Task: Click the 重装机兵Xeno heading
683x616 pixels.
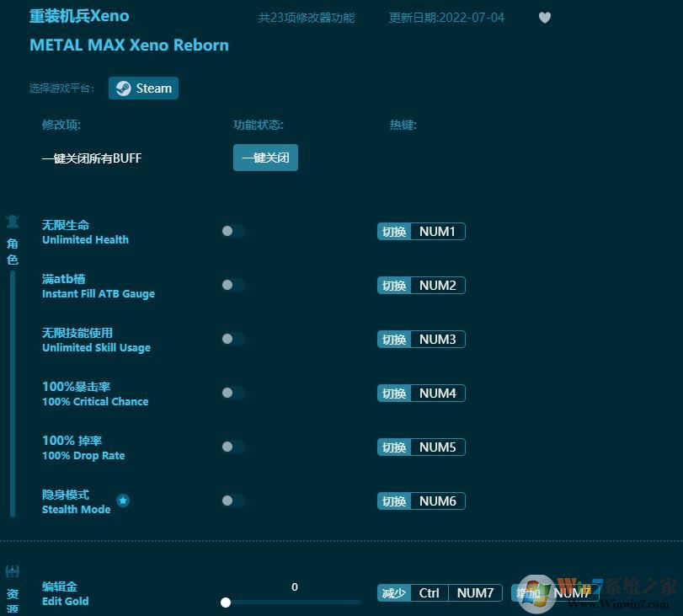Action: [79, 16]
